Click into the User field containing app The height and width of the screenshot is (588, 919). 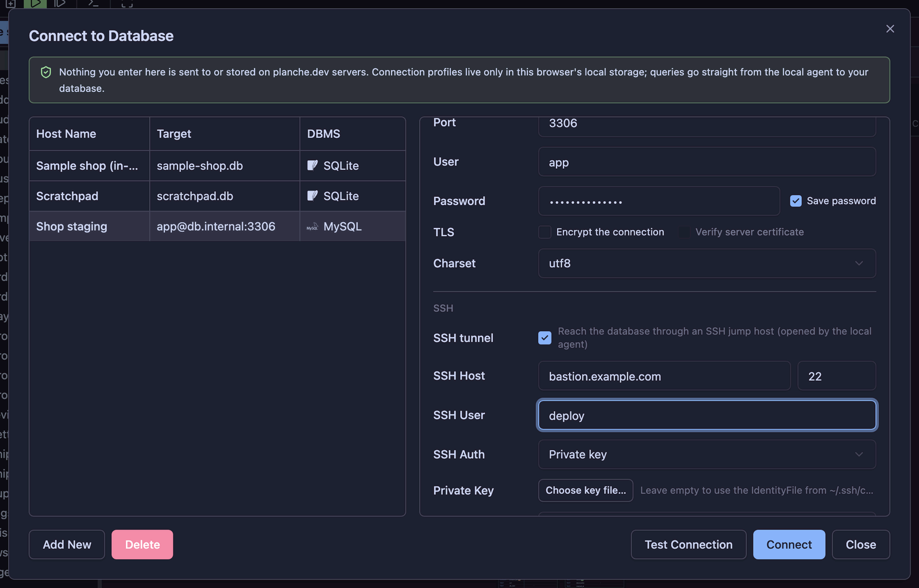point(707,162)
